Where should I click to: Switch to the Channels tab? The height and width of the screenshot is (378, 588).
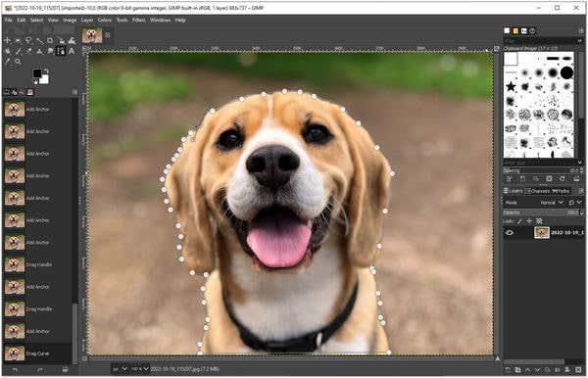tap(537, 191)
